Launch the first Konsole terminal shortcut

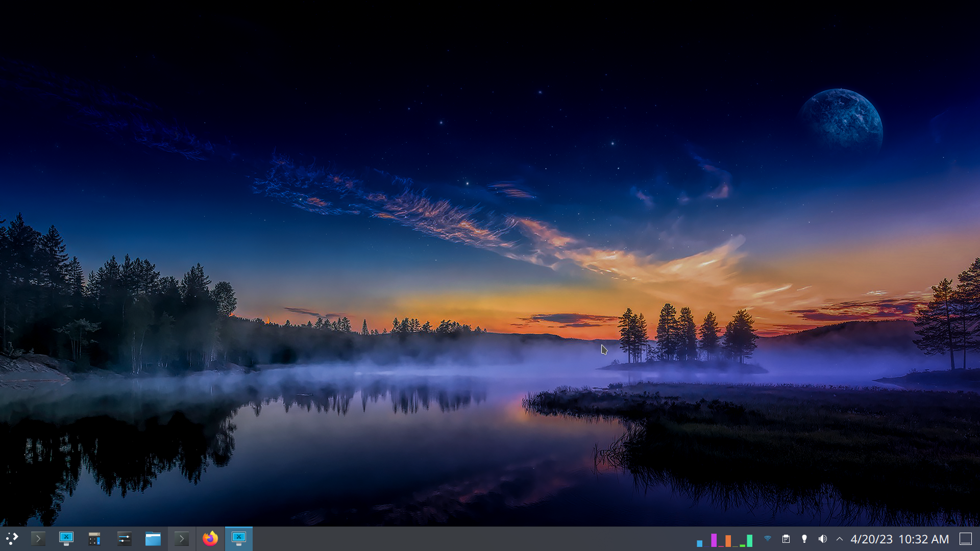38,539
